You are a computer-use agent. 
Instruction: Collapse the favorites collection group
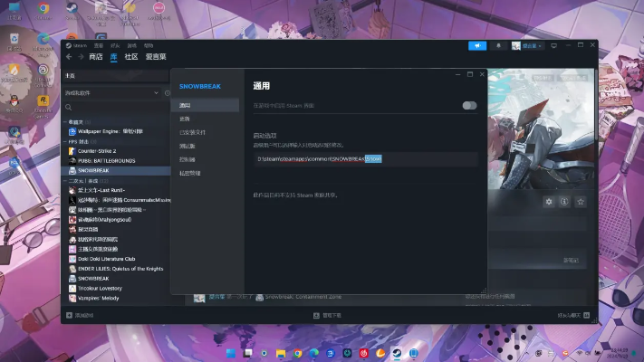65,122
